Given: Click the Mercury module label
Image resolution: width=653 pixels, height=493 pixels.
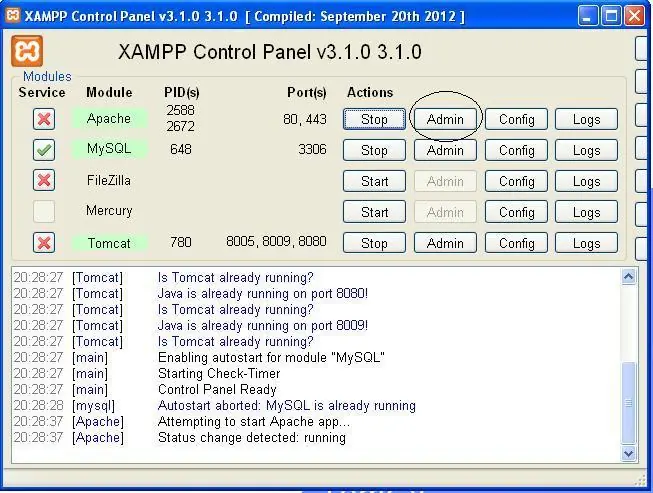Looking at the screenshot, I should 109,211.
